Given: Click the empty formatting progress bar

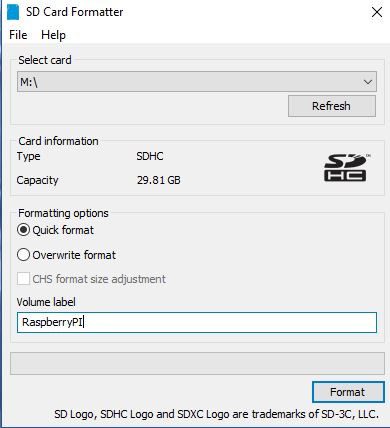Looking at the screenshot, I should (197, 363).
